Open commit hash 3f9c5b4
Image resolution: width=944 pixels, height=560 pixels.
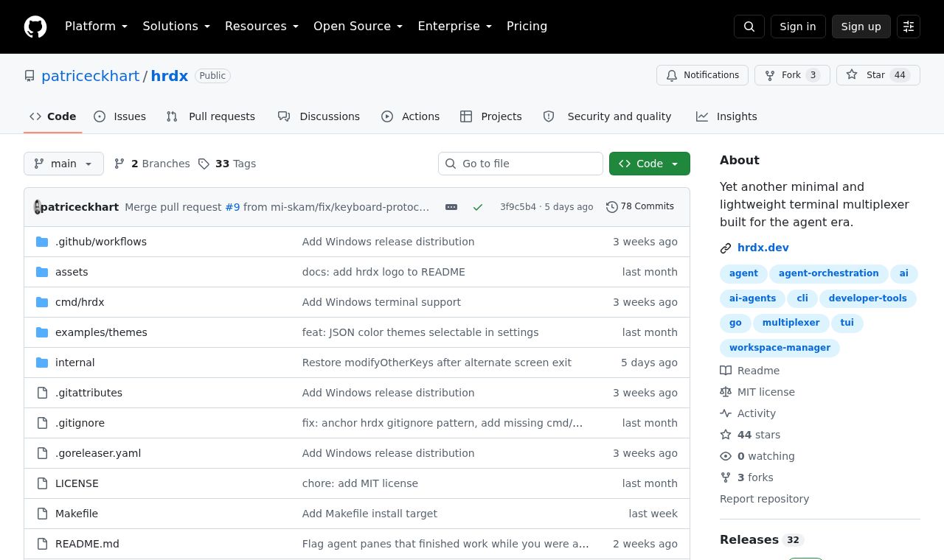pyautogui.click(x=518, y=207)
